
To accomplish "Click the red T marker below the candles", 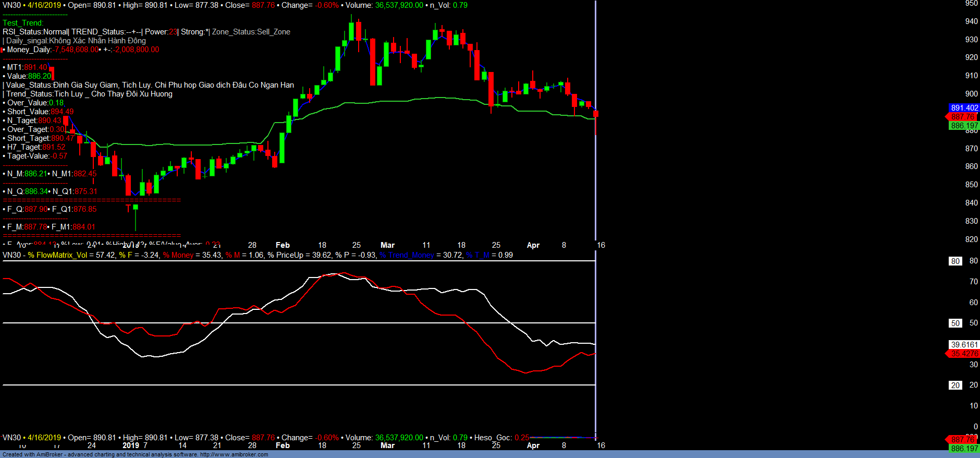I will pos(128,209).
